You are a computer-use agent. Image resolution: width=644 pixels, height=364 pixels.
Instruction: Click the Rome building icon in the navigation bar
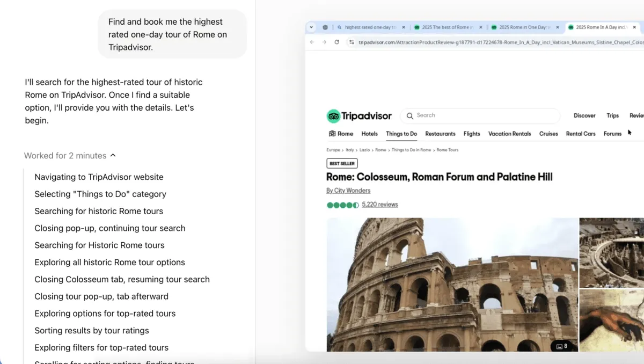[x=333, y=133]
